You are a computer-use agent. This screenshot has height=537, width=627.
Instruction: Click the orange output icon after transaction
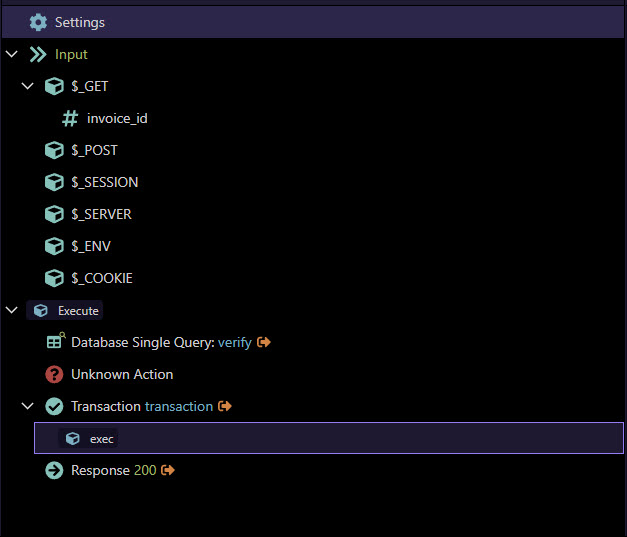point(225,406)
